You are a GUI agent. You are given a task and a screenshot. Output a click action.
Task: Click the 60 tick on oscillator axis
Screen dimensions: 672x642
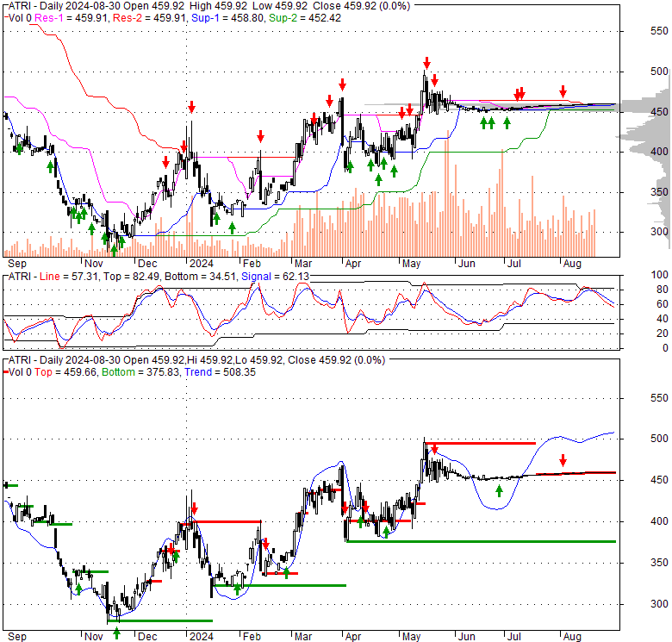click(x=663, y=304)
